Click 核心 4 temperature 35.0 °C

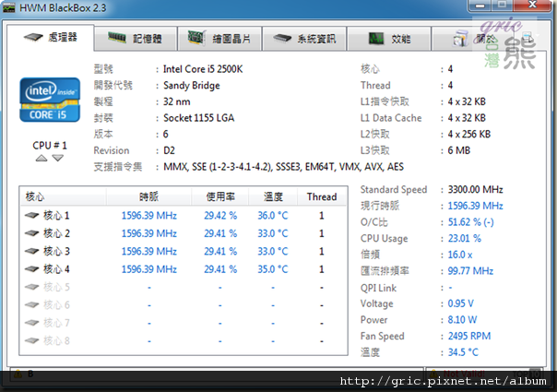click(x=273, y=269)
